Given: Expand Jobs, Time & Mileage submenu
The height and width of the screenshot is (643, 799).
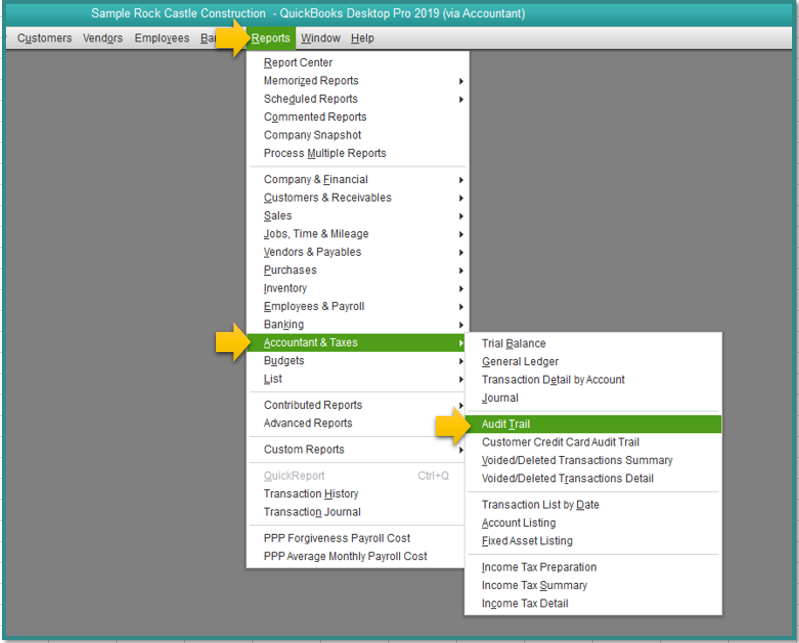Looking at the screenshot, I should [357, 234].
